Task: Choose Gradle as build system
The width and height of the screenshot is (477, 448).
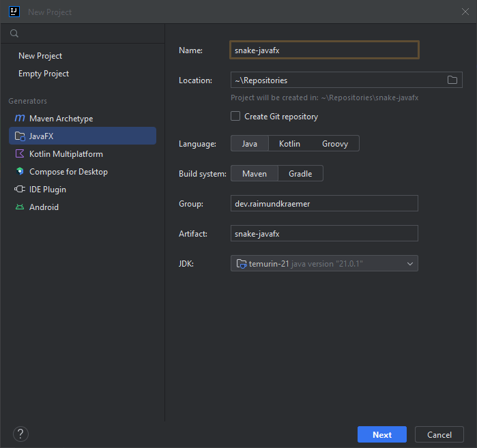Action: point(300,174)
